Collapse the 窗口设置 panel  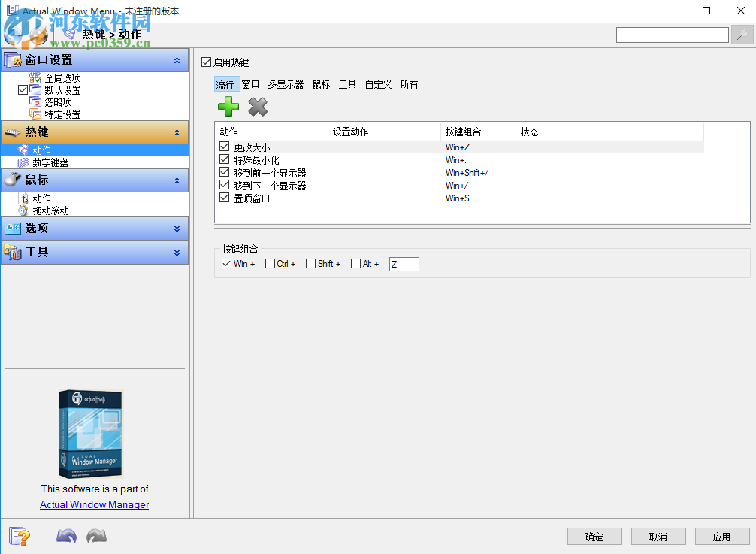(177, 60)
